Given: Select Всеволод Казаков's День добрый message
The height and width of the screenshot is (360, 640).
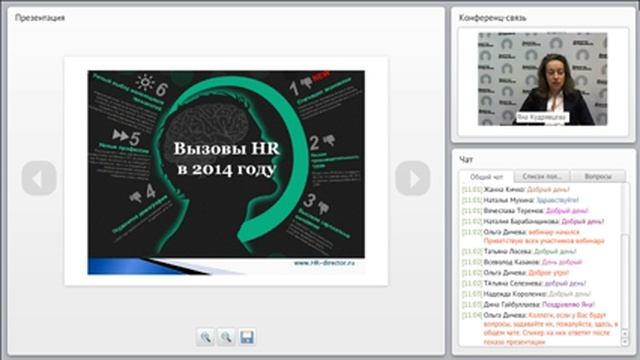Looking at the screenshot, I should [522, 262].
